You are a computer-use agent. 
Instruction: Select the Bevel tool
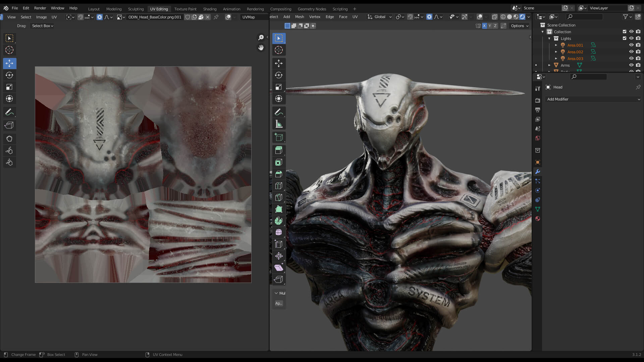279,174
